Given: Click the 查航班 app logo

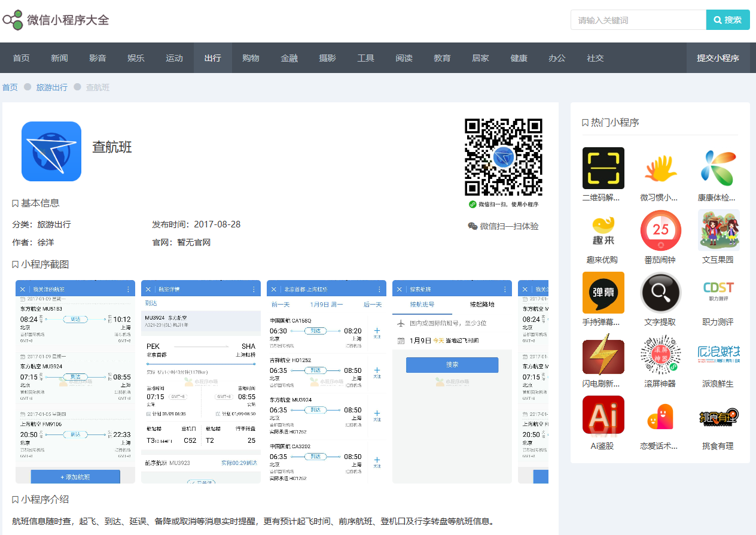Looking at the screenshot, I should pos(51,151).
